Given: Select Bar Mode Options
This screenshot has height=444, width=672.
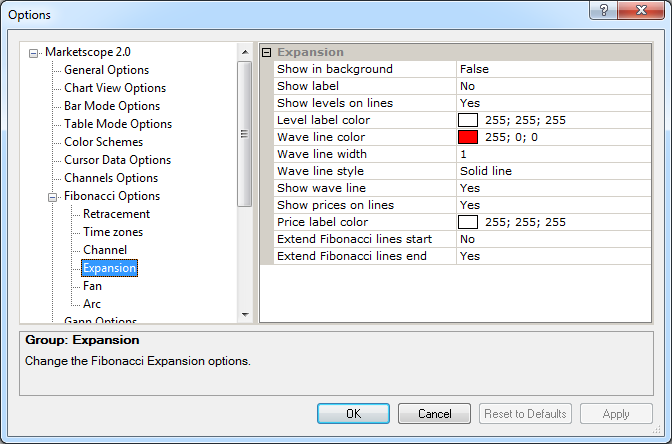Looking at the screenshot, I should click(x=112, y=106).
